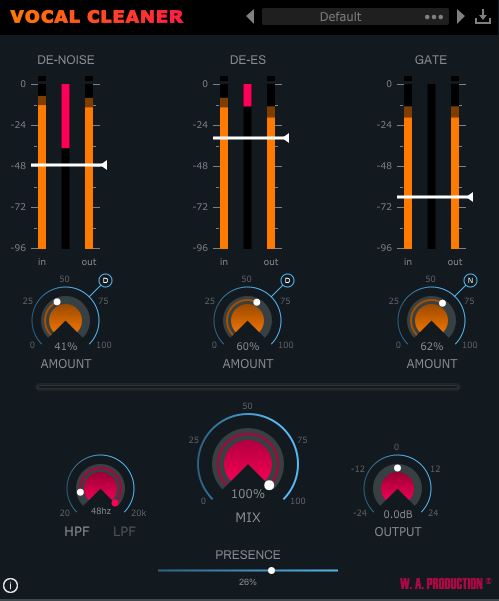The width and height of the screenshot is (499, 601).
Task: Toggle the De-Es D mode button
Action: (x=287, y=281)
